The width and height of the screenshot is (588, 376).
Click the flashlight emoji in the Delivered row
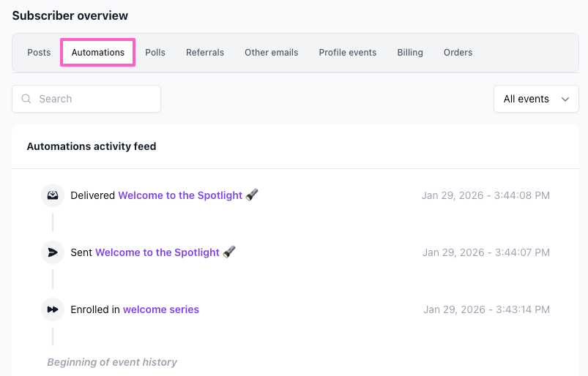[x=252, y=195]
